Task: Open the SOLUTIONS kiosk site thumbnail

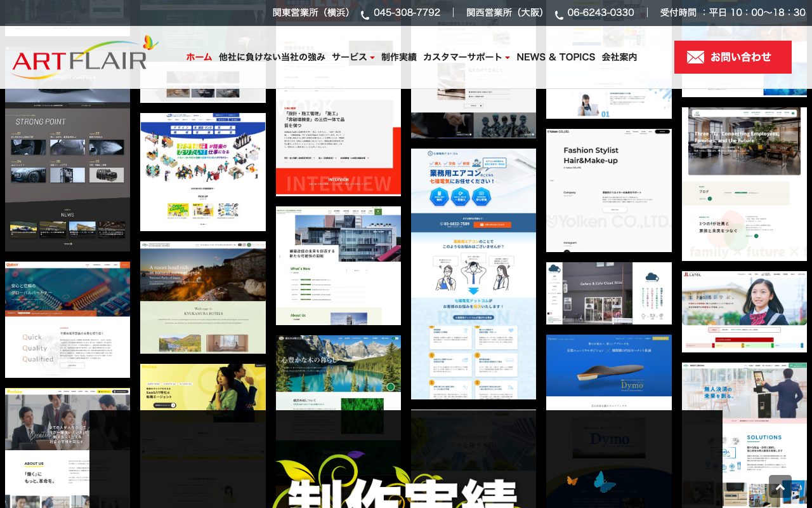Action: 744,435
